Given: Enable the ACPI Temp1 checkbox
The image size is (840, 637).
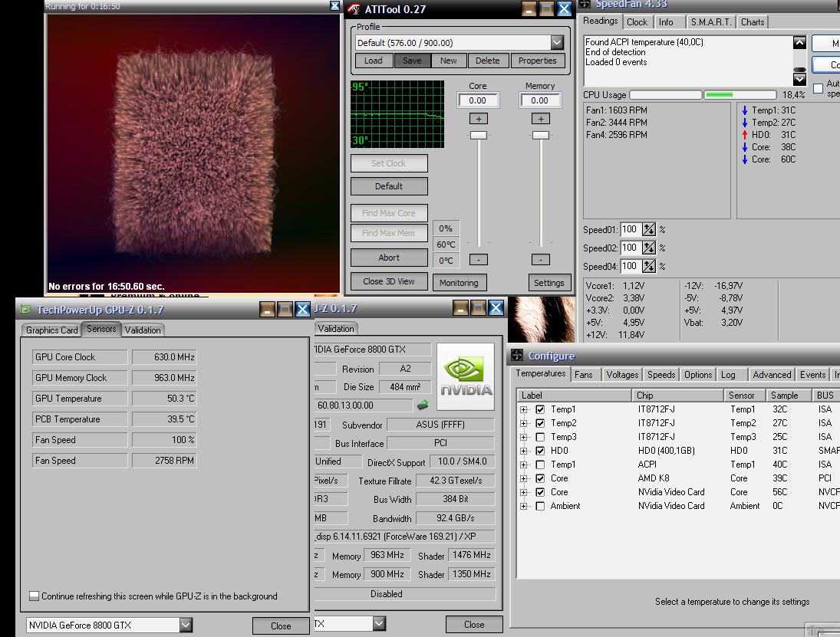Looking at the screenshot, I should [540, 465].
